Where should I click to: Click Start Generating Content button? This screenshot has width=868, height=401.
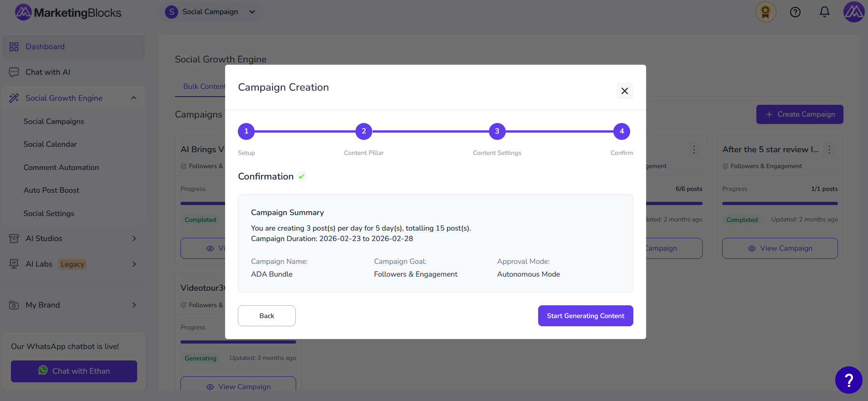[x=585, y=316]
